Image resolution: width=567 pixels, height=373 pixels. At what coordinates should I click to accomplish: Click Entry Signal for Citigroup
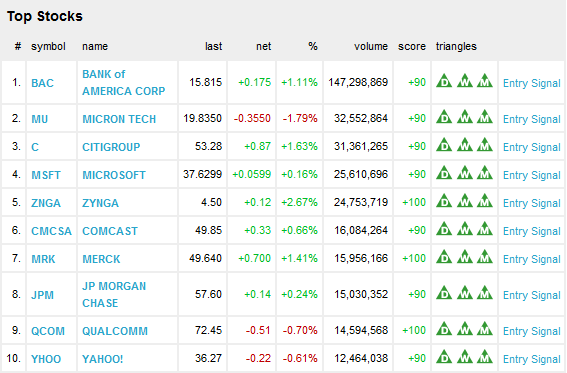(532, 147)
